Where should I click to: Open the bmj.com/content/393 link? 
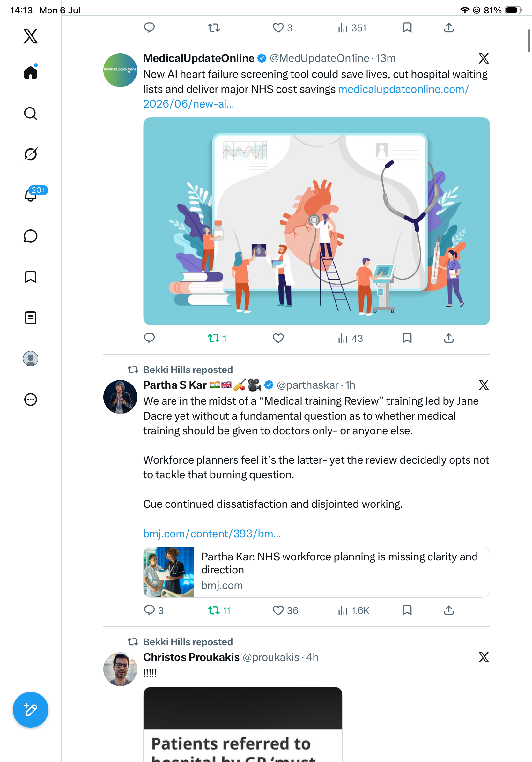point(212,533)
